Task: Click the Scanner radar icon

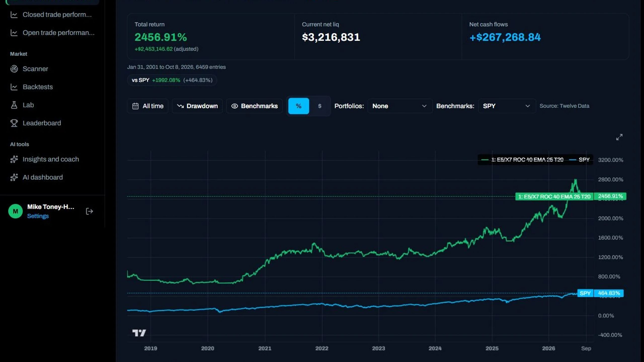Action: pyautogui.click(x=14, y=69)
